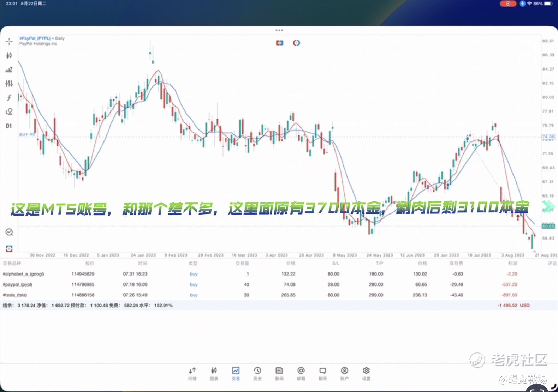Sort by the 评论 column header
Viewport: 558px width, 392px height.
coord(552,263)
